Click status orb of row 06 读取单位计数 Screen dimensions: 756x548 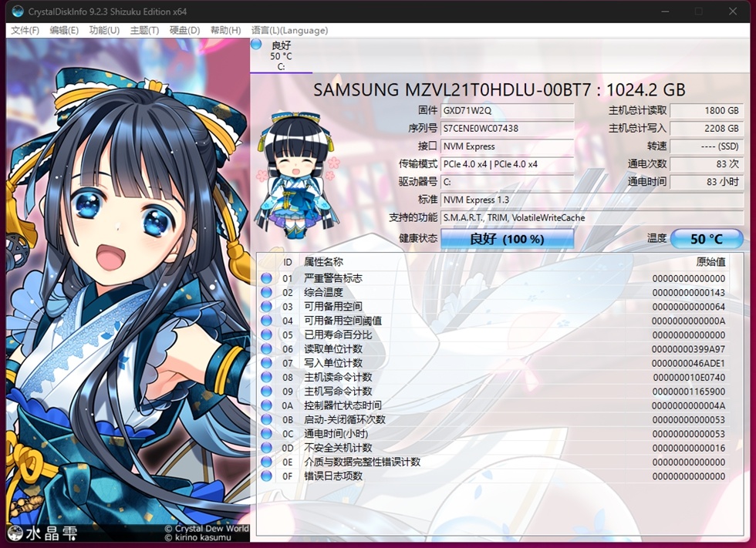click(266, 348)
